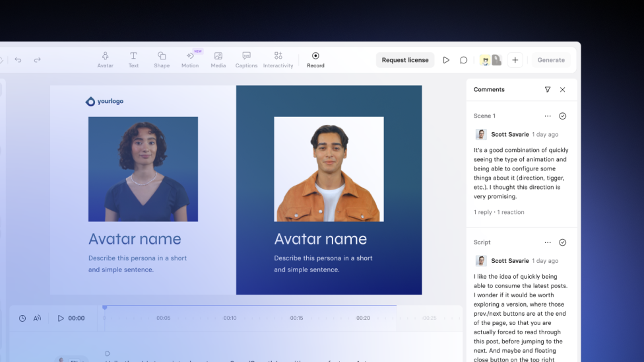The width and height of the screenshot is (644, 362).
Task: Resolve the Scene 1 comment checkmark
Action: coord(563,116)
